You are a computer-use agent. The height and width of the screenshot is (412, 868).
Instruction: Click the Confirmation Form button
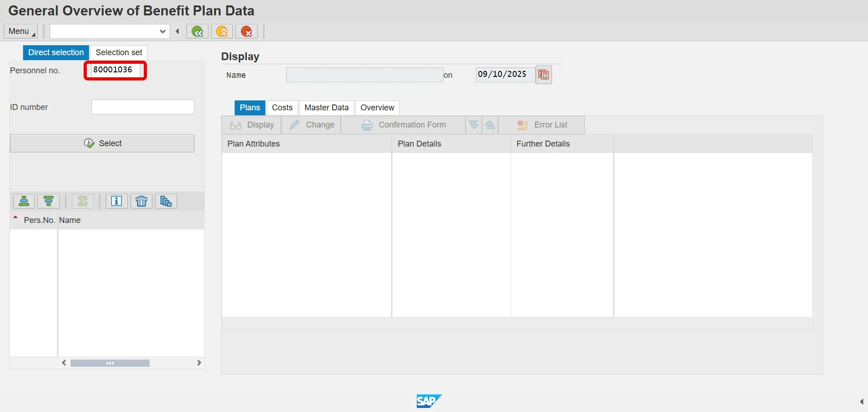[x=403, y=125]
